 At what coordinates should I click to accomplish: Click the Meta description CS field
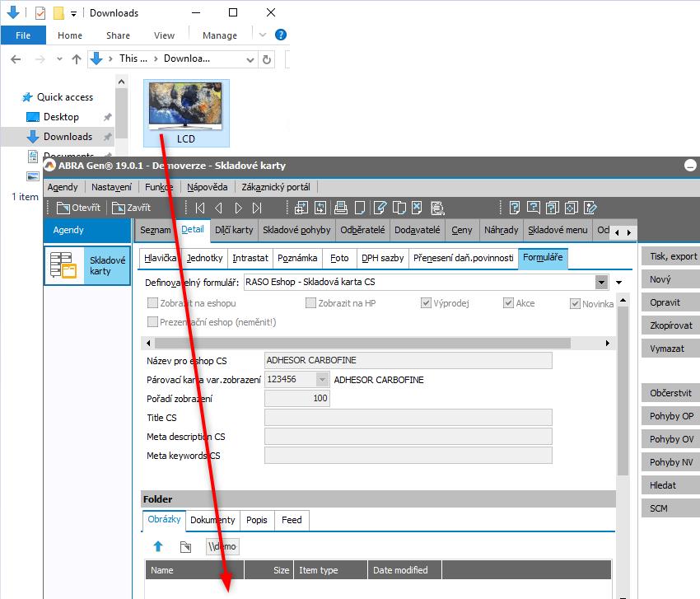[408, 437]
